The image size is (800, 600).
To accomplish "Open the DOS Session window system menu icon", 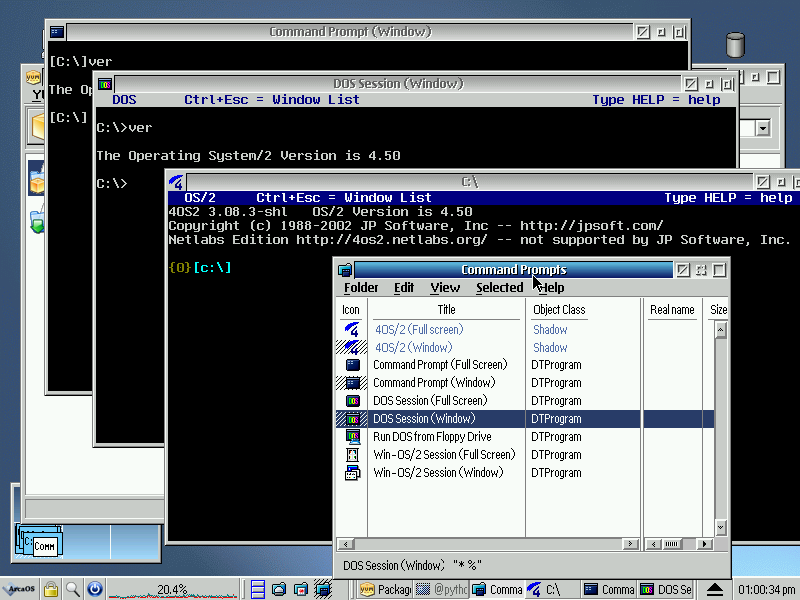I will pos(105,84).
